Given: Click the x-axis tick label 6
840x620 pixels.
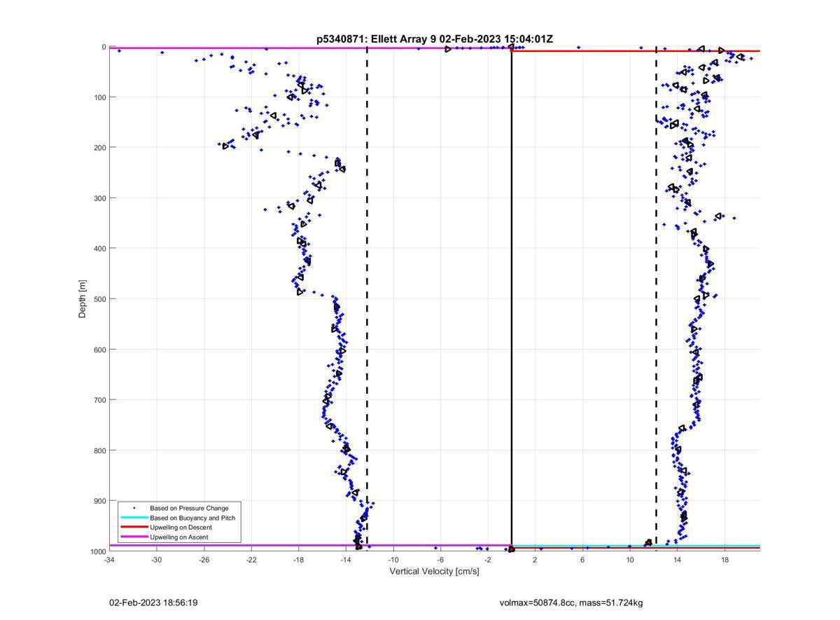Looking at the screenshot, I should (582, 560).
